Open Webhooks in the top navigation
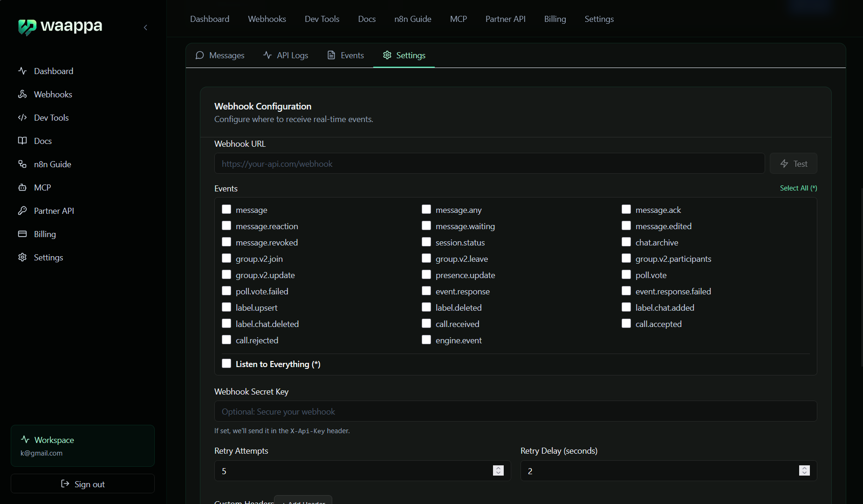 [x=267, y=19]
